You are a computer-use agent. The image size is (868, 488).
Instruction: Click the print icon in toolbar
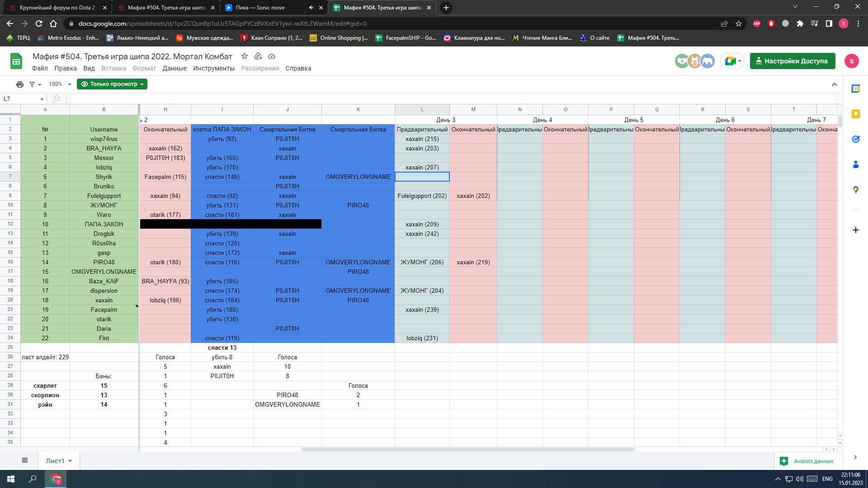click(19, 84)
